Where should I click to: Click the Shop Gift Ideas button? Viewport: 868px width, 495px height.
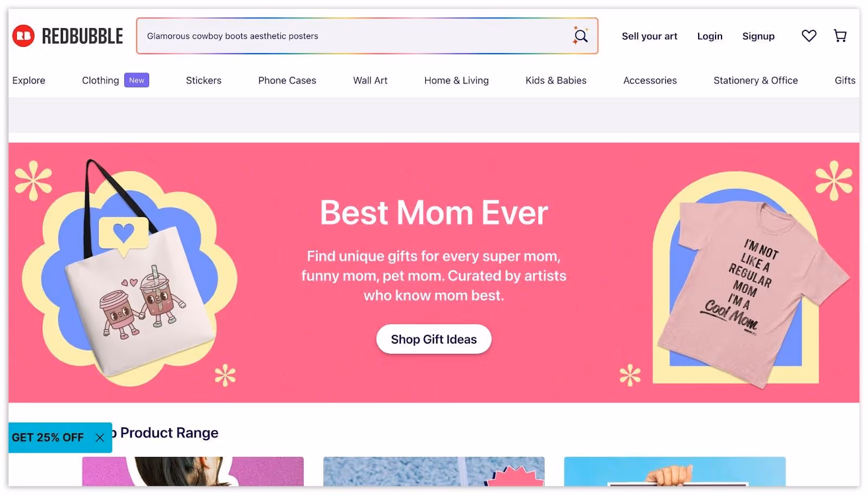click(x=434, y=339)
